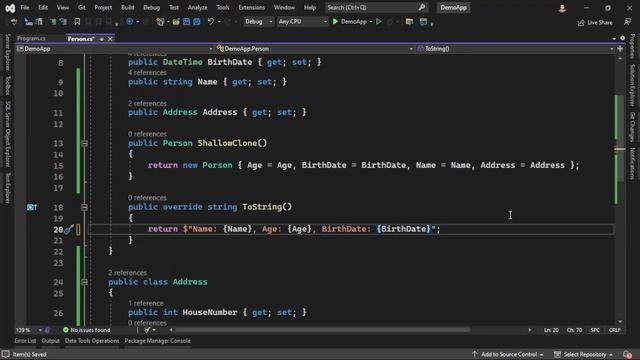Toggle pin on Person.cs tab
This screenshot has width=640, height=360.
tap(102, 39)
